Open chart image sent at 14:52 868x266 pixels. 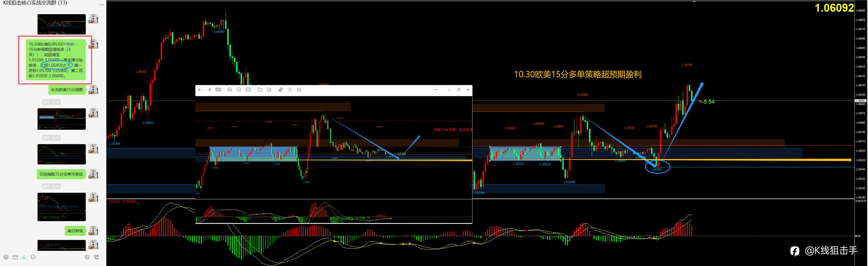62,207
